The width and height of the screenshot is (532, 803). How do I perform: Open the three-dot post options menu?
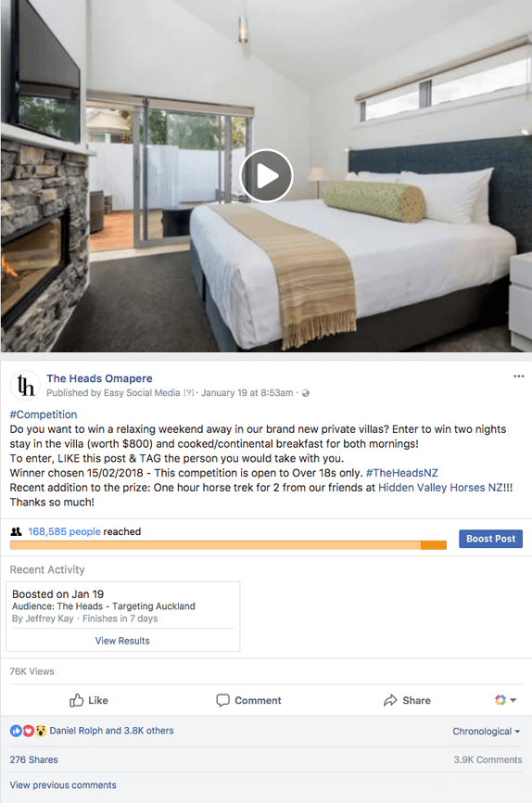(519, 376)
